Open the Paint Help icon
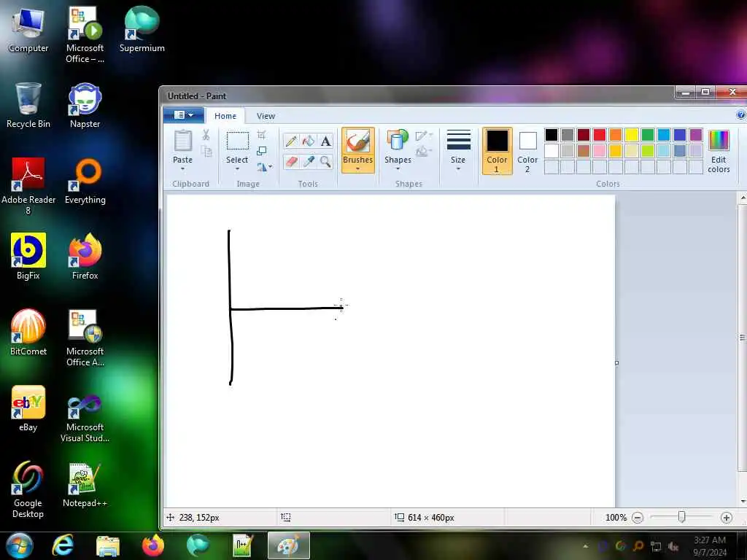Image resolution: width=747 pixels, height=560 pixels. [740, 114]
